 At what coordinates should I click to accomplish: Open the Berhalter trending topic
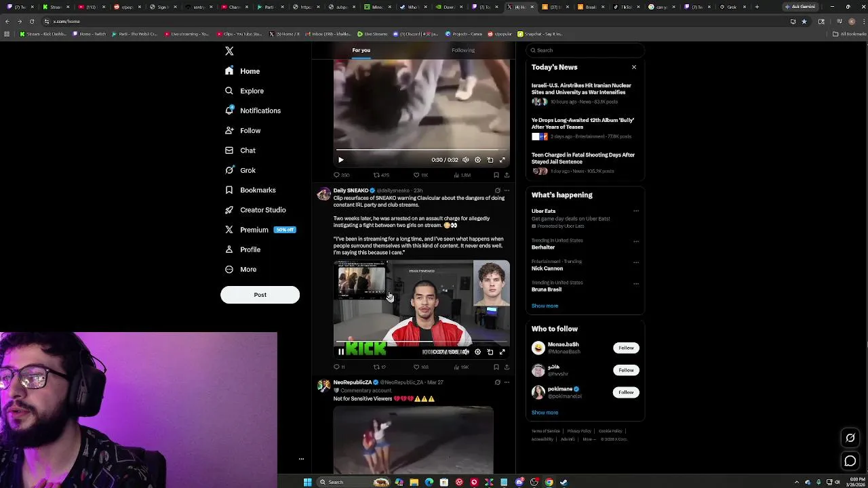543,247
